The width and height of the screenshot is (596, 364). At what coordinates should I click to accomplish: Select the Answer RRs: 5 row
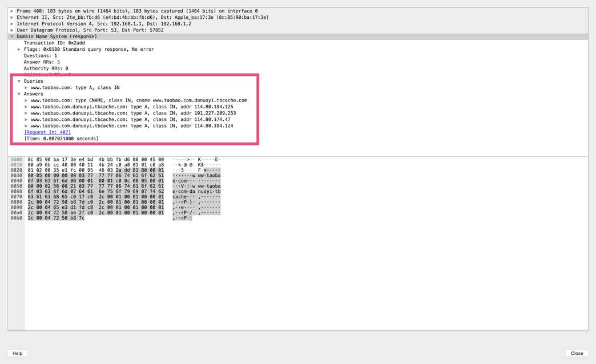pyautogui.click(x=42, y=62)
